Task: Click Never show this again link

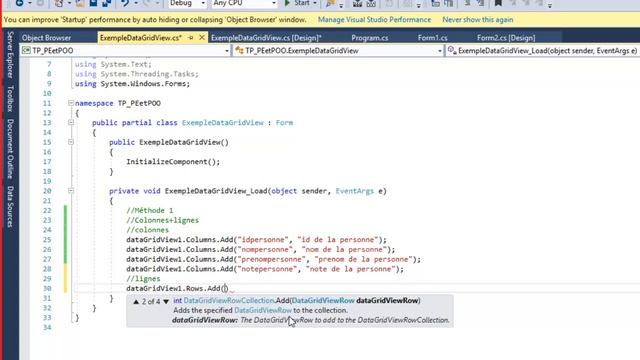Action: pyautogui.click(x=478, y=20)
